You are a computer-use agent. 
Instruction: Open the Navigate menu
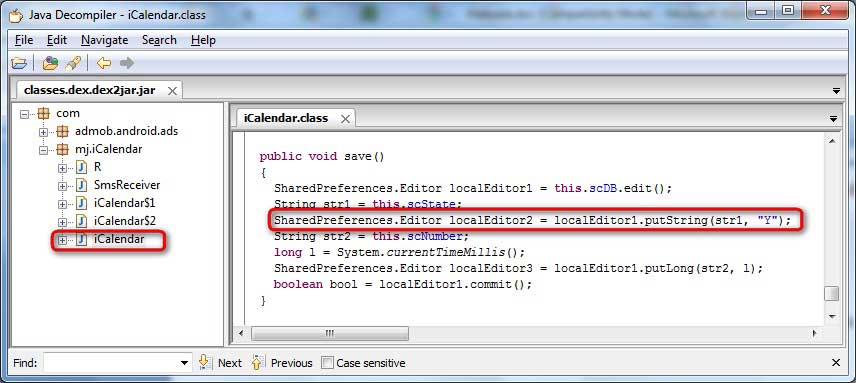tap(104, 40)
